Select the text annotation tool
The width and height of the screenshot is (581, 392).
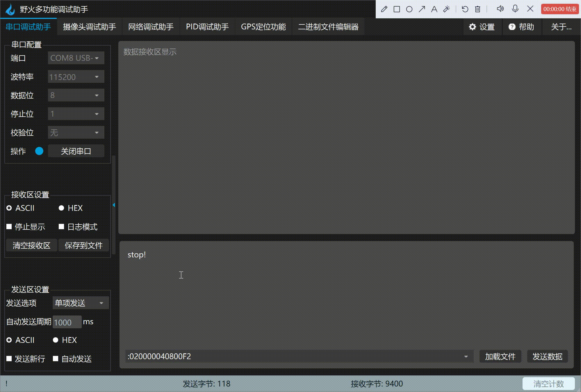[434, 9]
